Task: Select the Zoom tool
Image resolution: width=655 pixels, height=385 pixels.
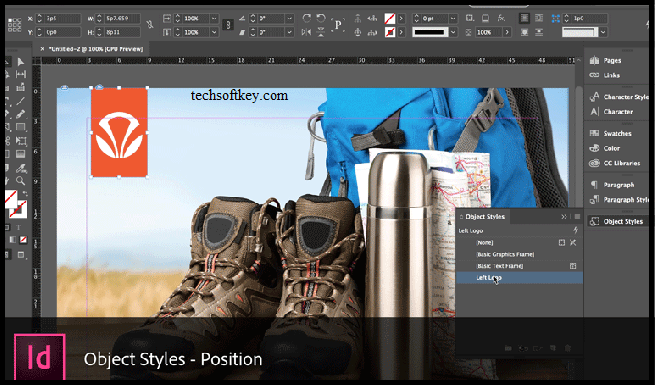Action: pyautogui.click(x=20, y=181)
